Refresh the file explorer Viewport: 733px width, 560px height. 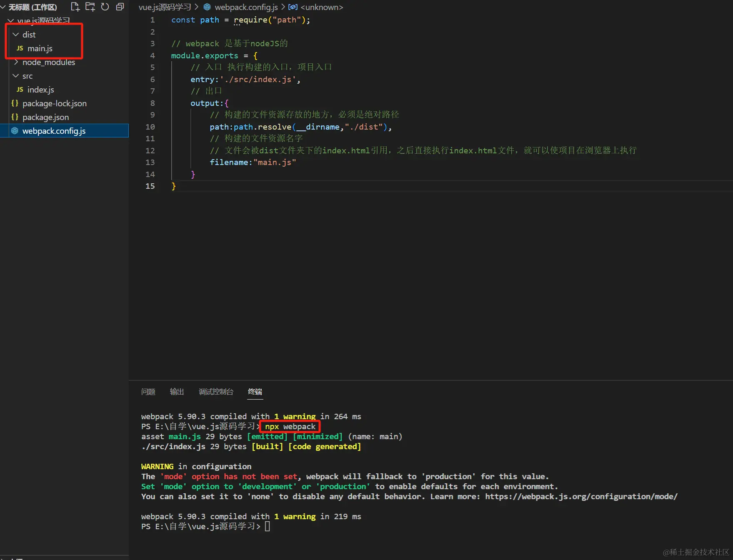point(105,7)
